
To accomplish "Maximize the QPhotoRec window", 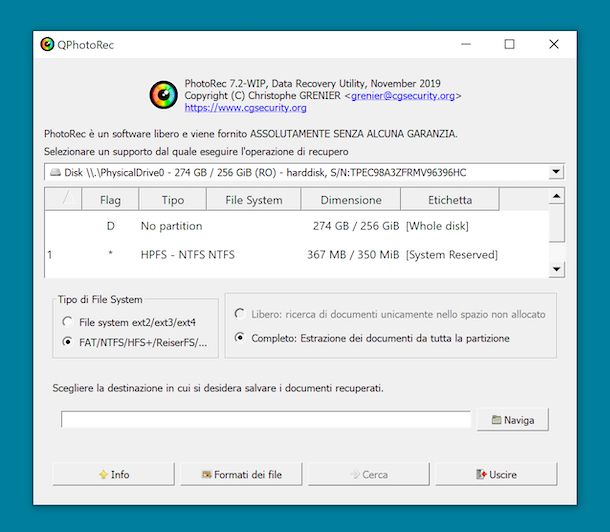I will (x=509, y=44).
